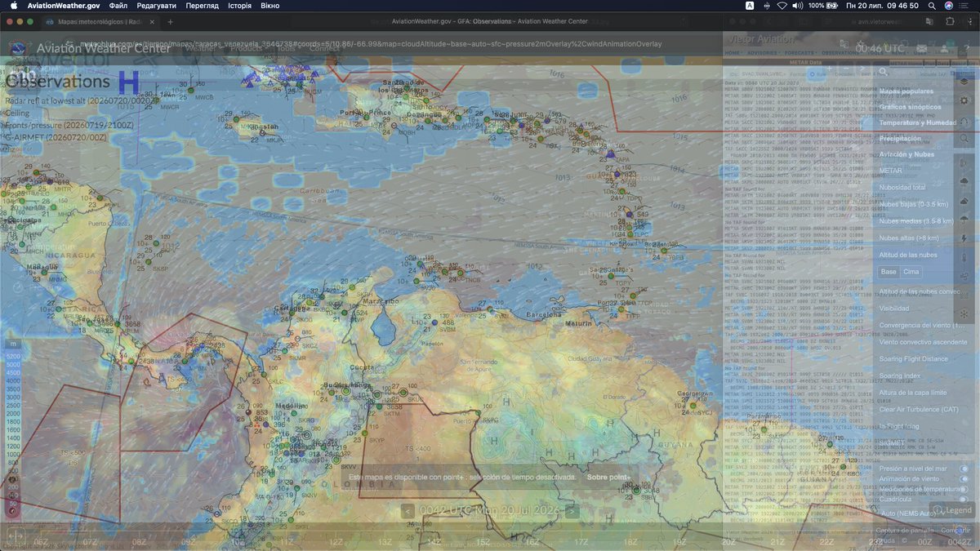Click the Aviation Weather Center logo icon

[x=17, y=48]
